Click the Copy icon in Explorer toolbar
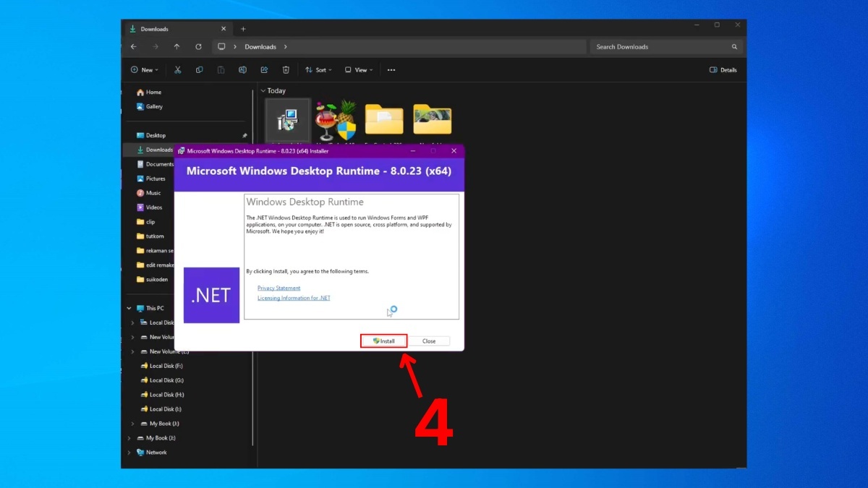Screen dimensions: 868x488 (199, 70)
